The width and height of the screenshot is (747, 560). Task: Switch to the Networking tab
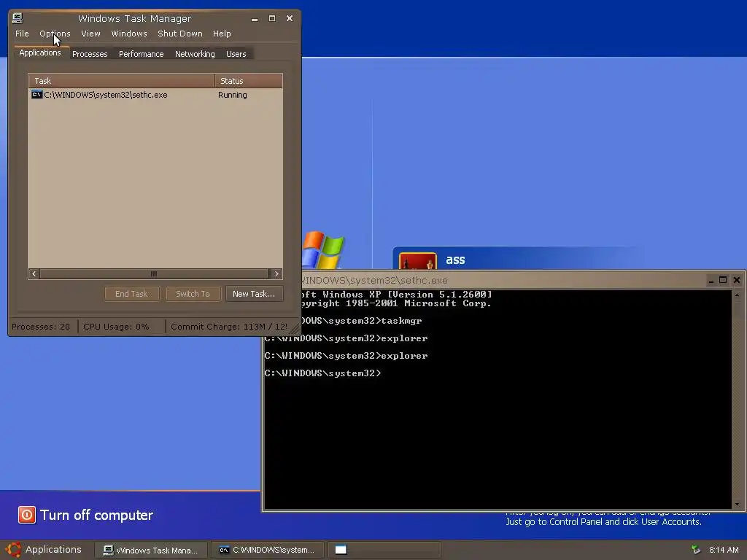195,54
